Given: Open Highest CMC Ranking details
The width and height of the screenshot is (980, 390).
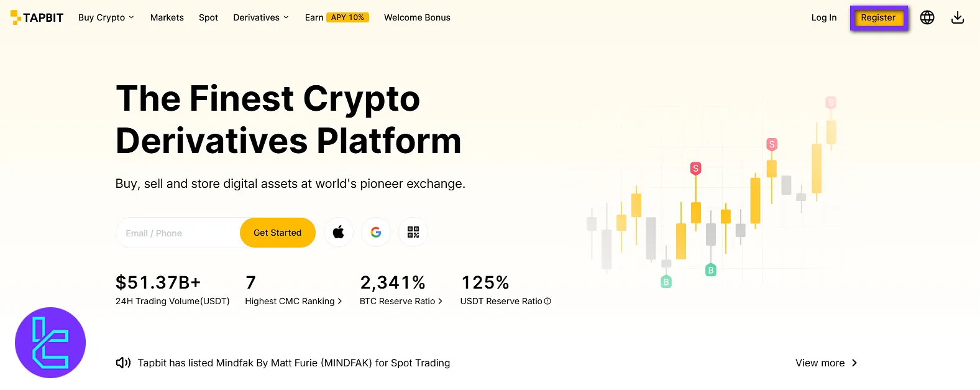Looking at the screenshot, I should coord(293,301).
